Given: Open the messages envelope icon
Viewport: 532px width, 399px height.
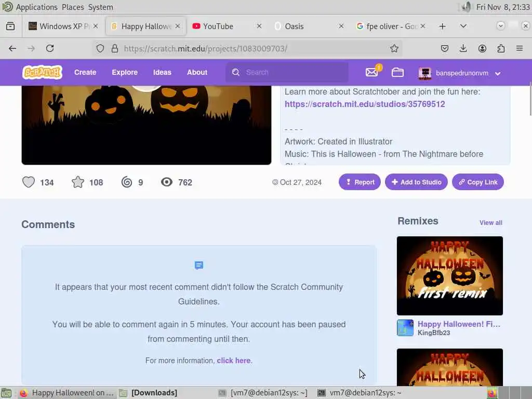Looking at the screenshot, I should [x=371, y=72].
